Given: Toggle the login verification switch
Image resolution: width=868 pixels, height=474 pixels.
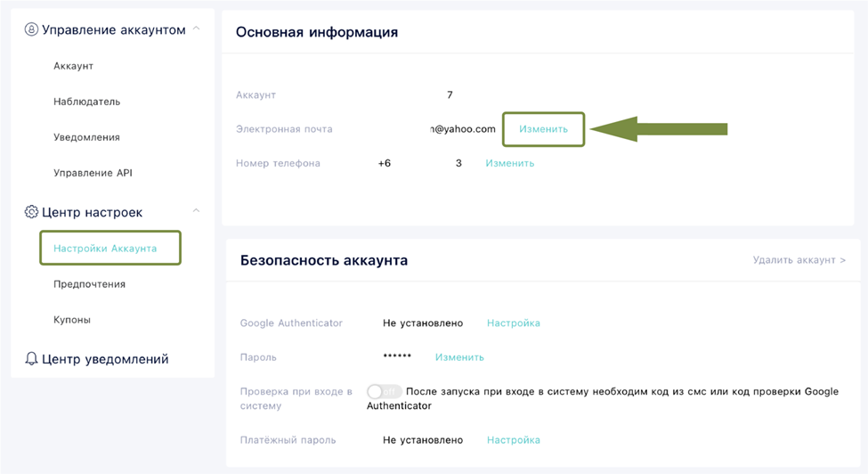Looking at the screenshot, I should [384, 392].
